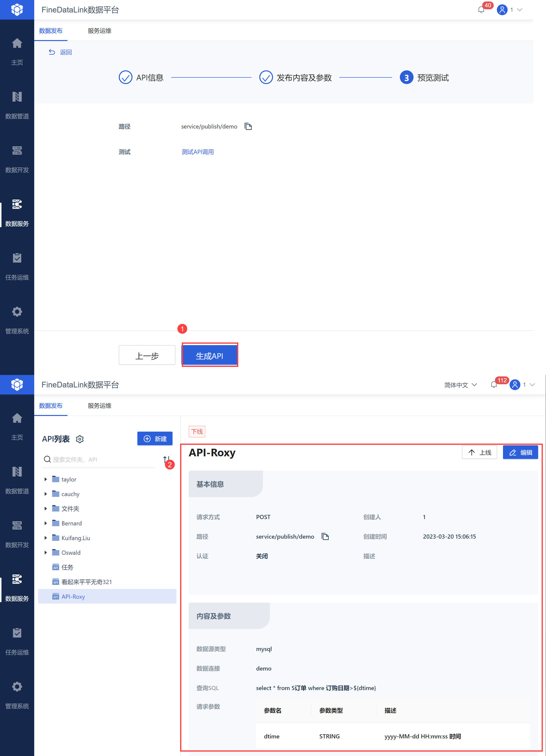Click the 任务运维 sidebar icon in upper panel
Image resolution: width=546 pixels, height=756 pixels.
click(x=17, y=258)
